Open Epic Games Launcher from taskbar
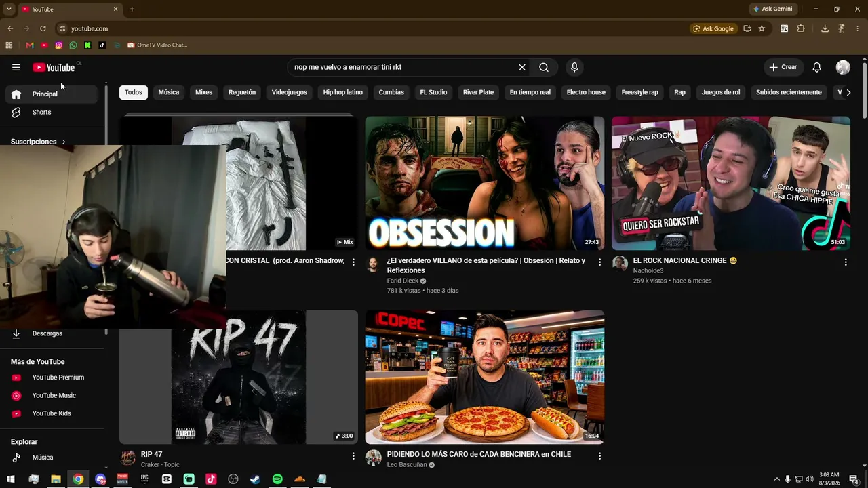868x488 pixels. [x=144, y=479]
